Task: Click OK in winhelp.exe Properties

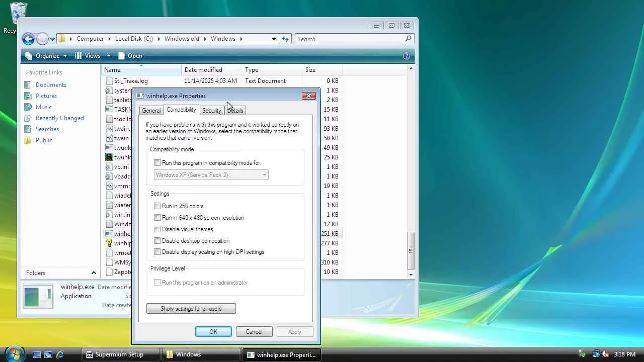Action: (x=213, y=332)
